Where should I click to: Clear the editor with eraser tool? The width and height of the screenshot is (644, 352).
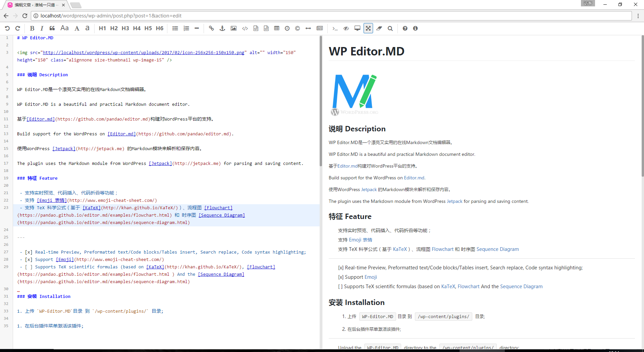[x=379, y=29]
